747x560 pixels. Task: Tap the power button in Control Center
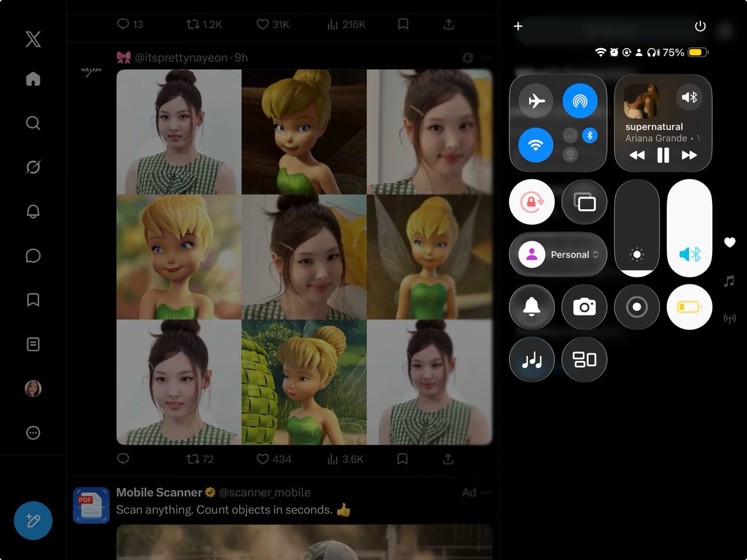click(x=700, y=26)
